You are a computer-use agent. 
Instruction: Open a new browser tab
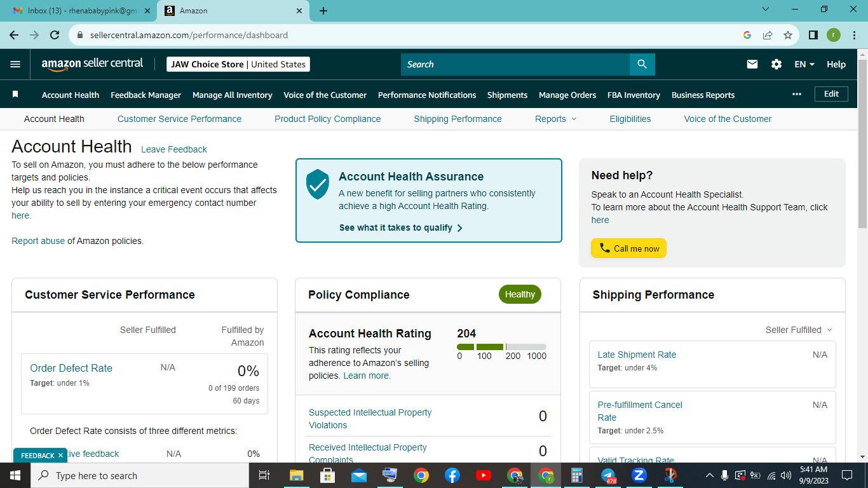pos(323,11)
